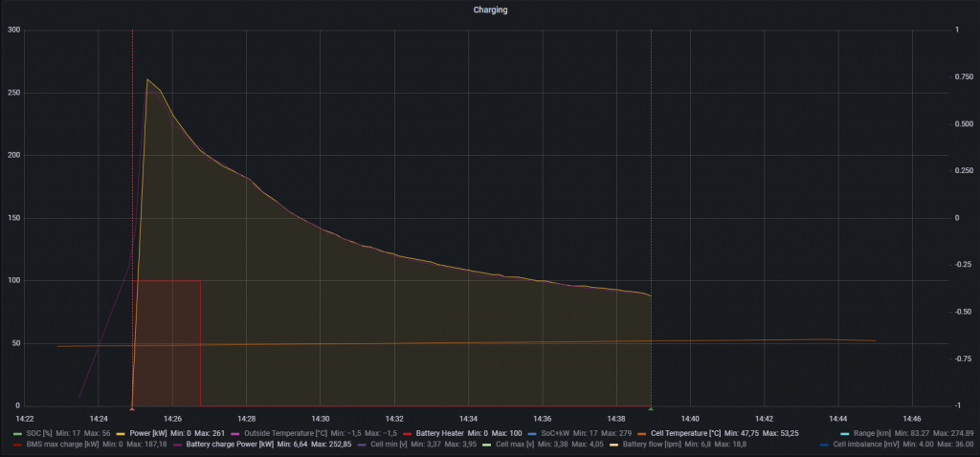
Task: Show the BMS max charge [kW] series
Action: coord(61,445)
